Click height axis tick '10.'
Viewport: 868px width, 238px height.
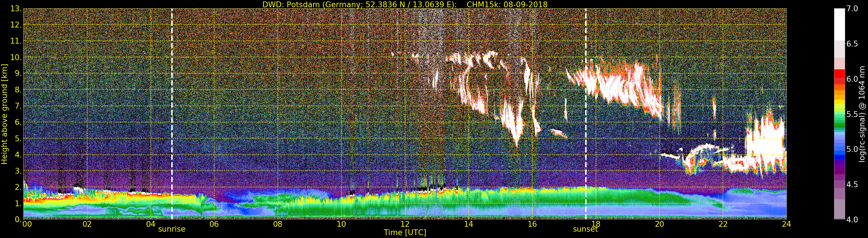pos(16,57)
